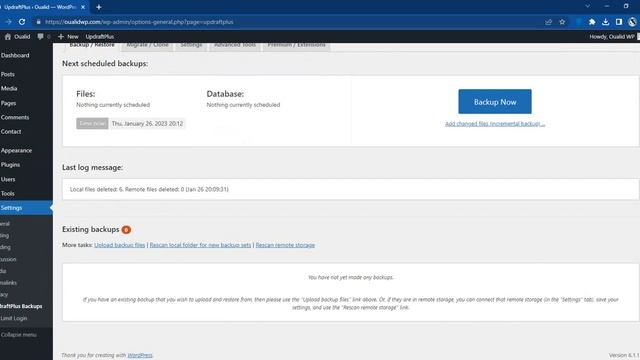
Task: Click Rescan local folder for new backup sets
Action: click(x=200, y=245)
